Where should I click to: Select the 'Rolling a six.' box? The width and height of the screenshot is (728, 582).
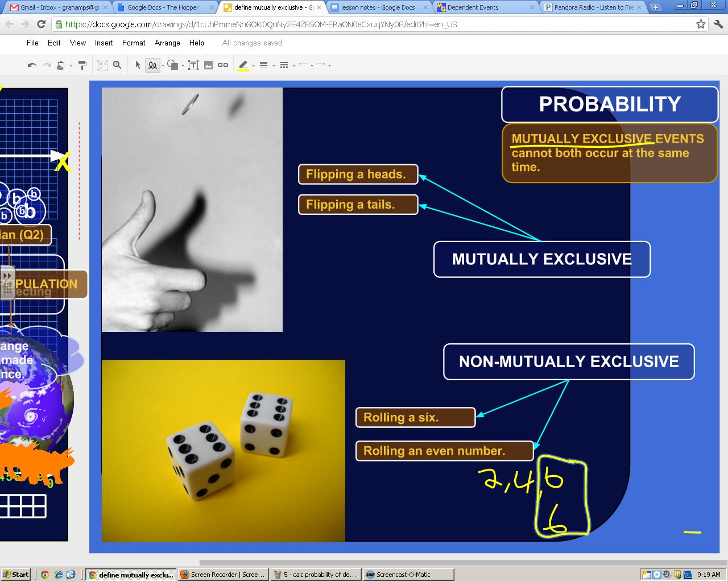(x=415, y=417)
